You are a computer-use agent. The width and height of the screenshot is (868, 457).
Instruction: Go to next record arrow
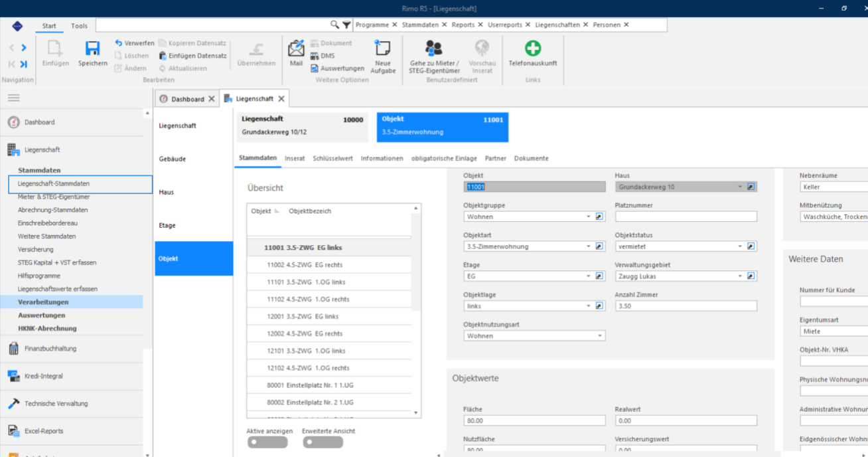(24, 48)
